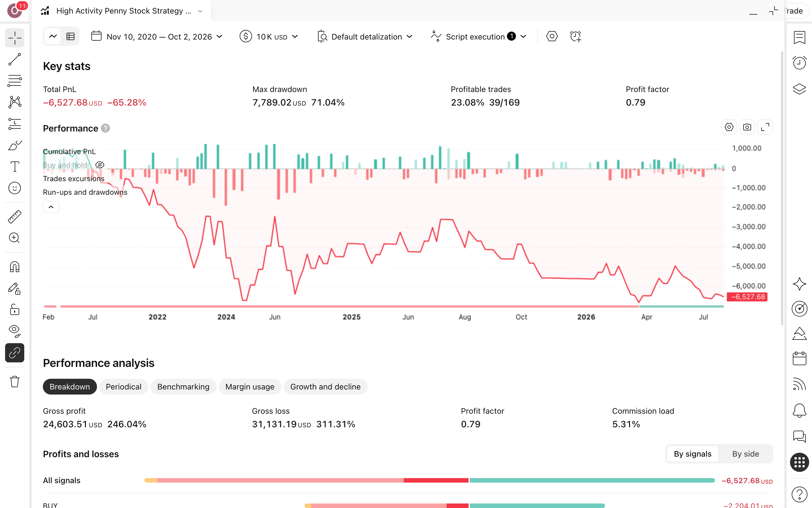
Task: Switch to the Periodical tab
Action: [123, 387]
